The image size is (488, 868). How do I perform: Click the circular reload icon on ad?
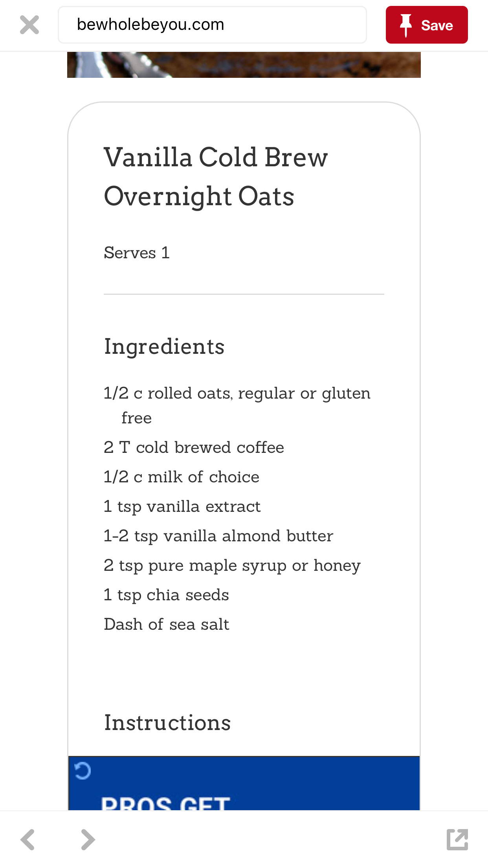pos(83,771)
